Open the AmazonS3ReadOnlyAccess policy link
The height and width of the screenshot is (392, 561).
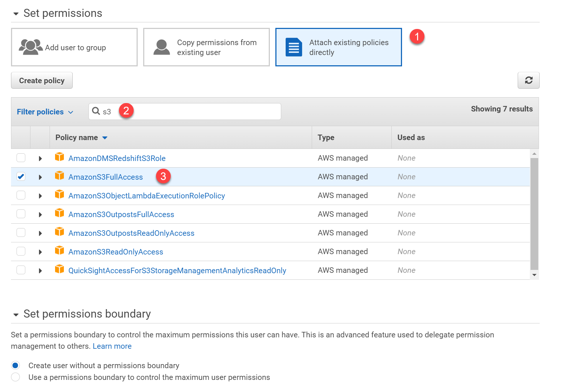[116, 252]
